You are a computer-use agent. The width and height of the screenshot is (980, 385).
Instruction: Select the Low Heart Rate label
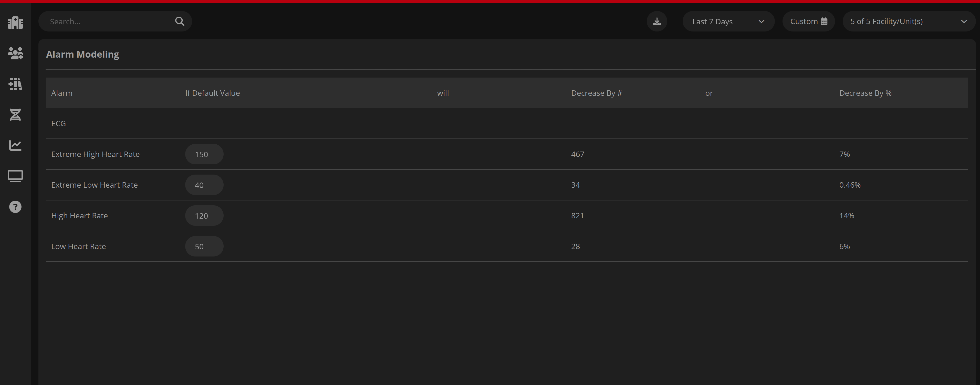coord(78,246)
